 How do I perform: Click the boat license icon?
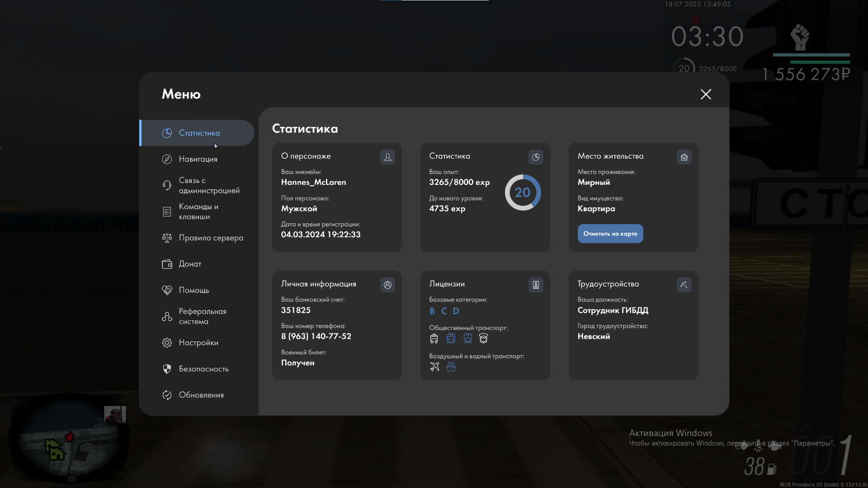click(451, 367)
